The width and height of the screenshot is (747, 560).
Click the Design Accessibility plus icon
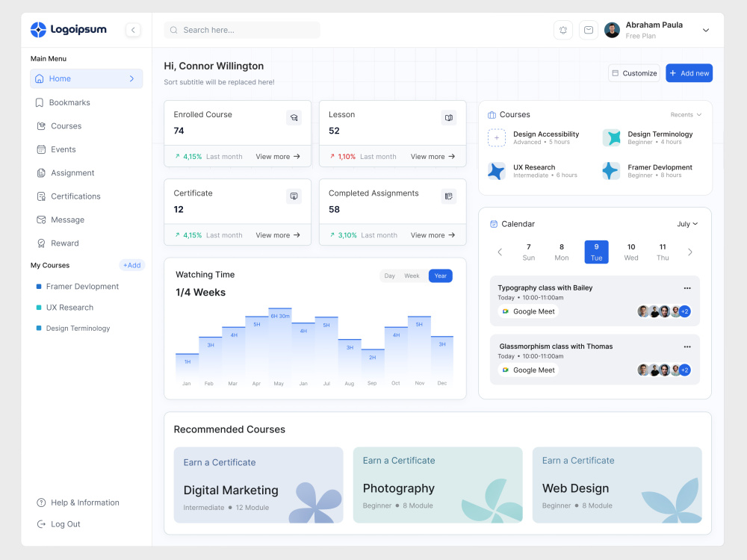tap(497, 137)
